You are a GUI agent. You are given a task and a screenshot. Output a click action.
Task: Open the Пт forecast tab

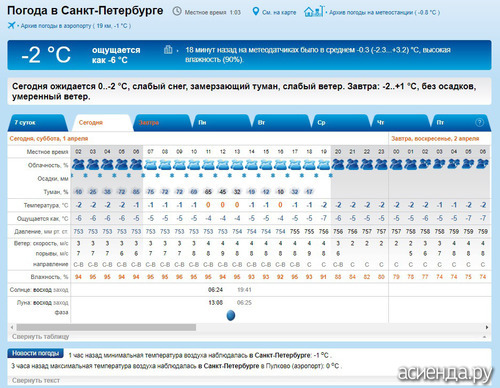click(x=460, y=123)
